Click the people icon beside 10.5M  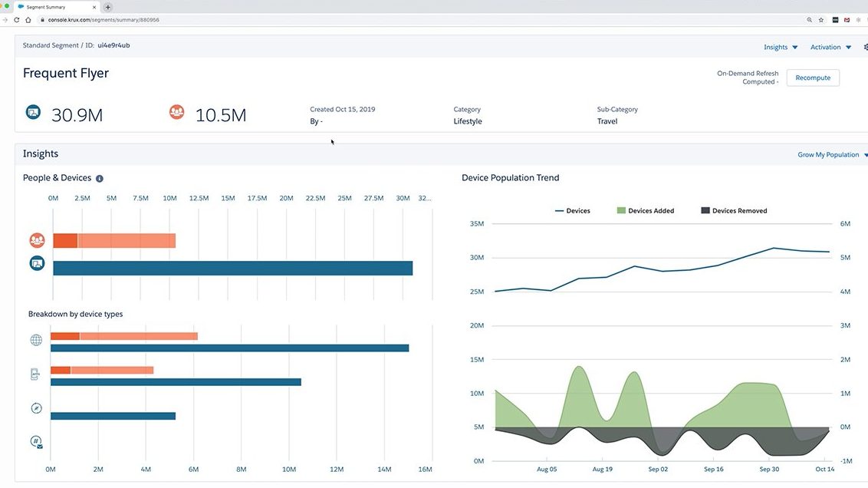click(x=176, y=113)
